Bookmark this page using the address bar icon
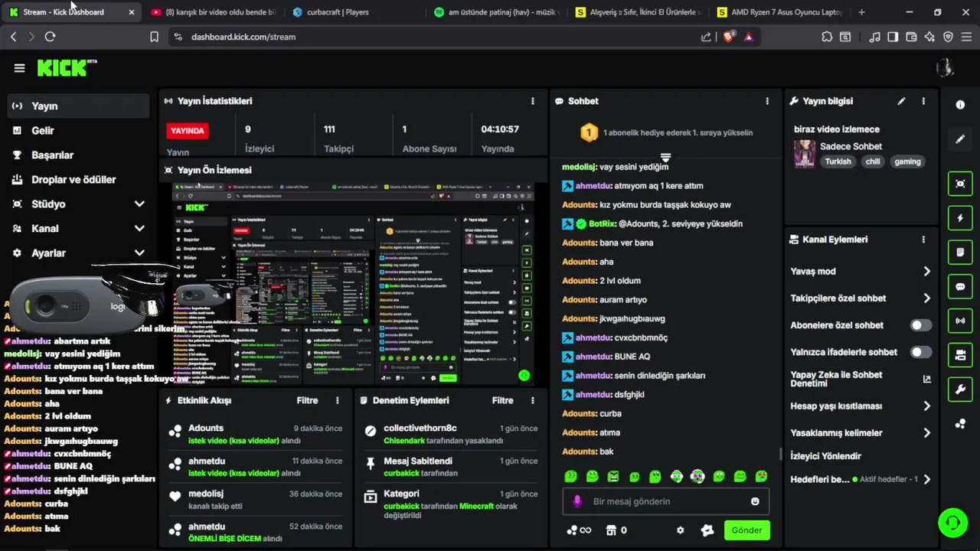980x551 pixels. click(x=154, y=37)
